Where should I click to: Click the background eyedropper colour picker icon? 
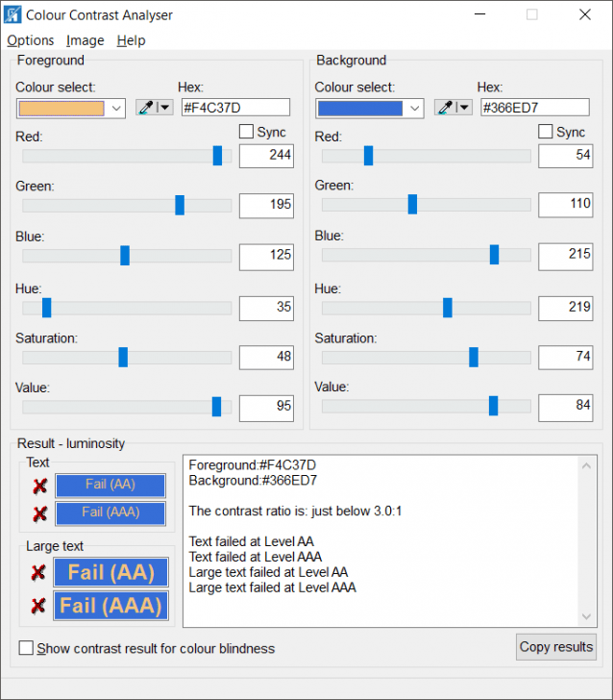pyautogui.click(x=445, y=107)
